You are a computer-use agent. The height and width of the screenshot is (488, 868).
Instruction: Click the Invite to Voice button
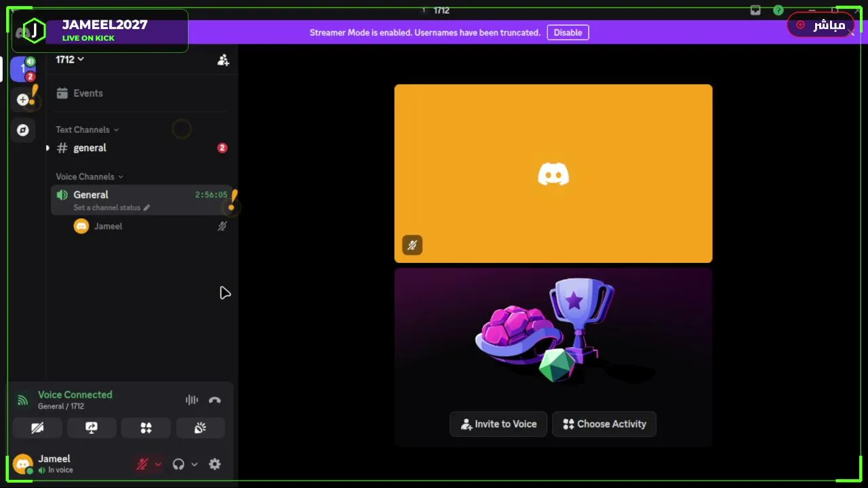498,424
